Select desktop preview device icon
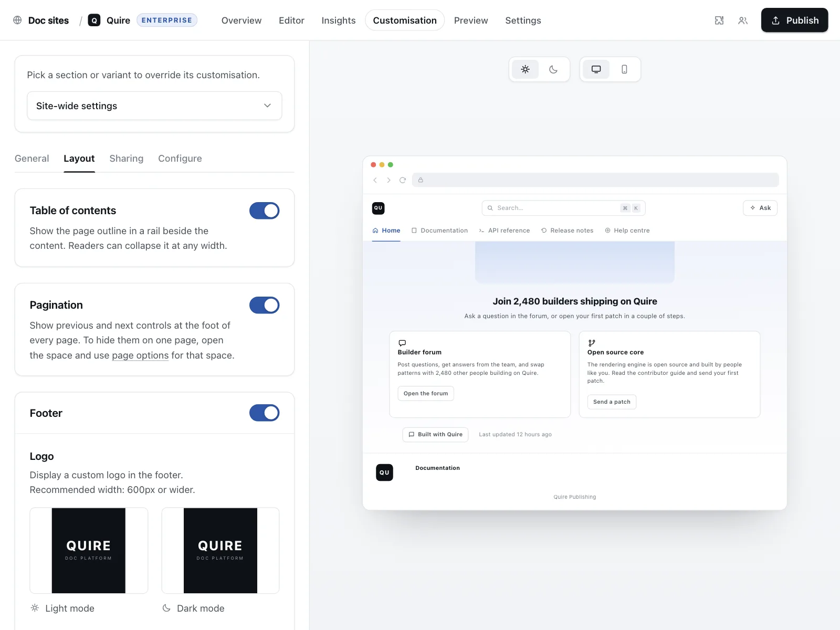The width and height of the screenshot is (840, 630). pos(596,69)
